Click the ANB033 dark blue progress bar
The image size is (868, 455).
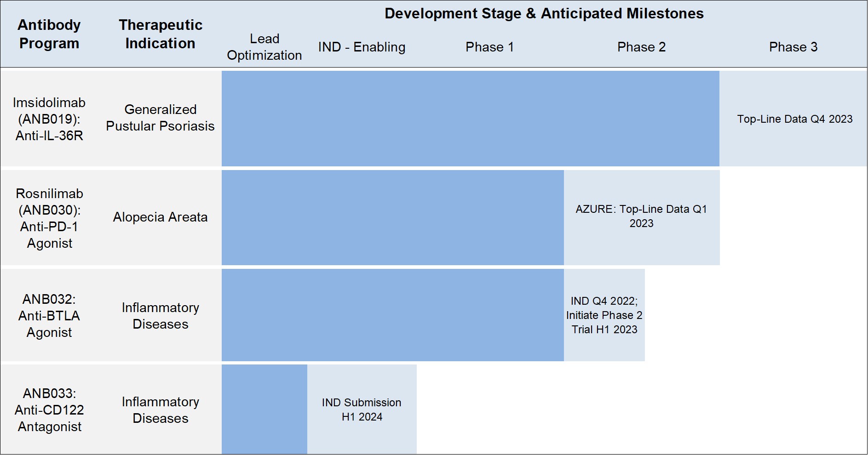tap(264, 409)
